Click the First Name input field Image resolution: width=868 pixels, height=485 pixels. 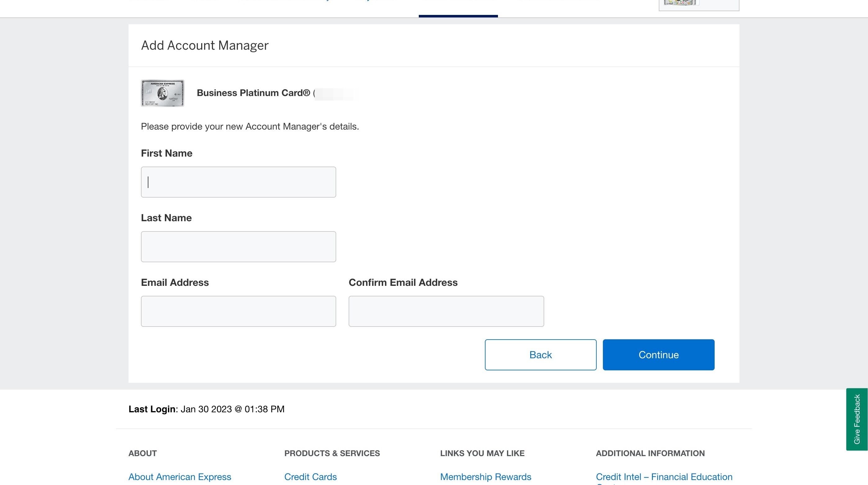(x=238, y=182)
